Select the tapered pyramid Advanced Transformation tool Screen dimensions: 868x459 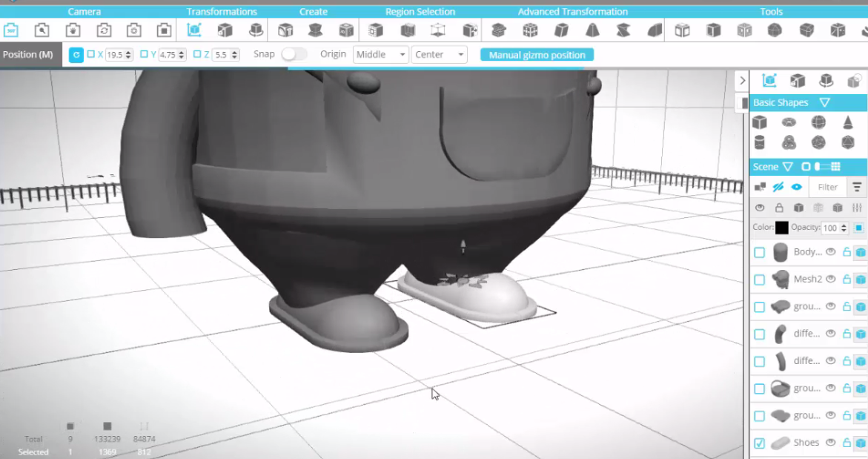click(592, 30)
